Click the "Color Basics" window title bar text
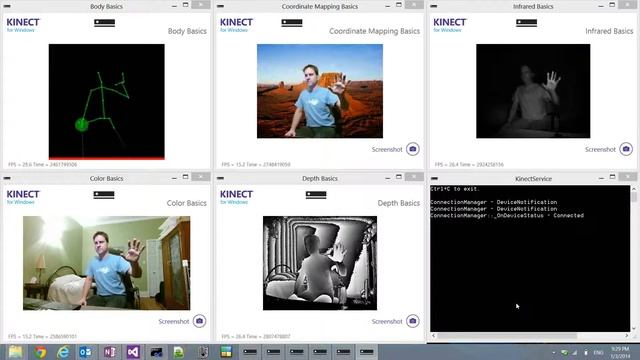 (106, 178)
